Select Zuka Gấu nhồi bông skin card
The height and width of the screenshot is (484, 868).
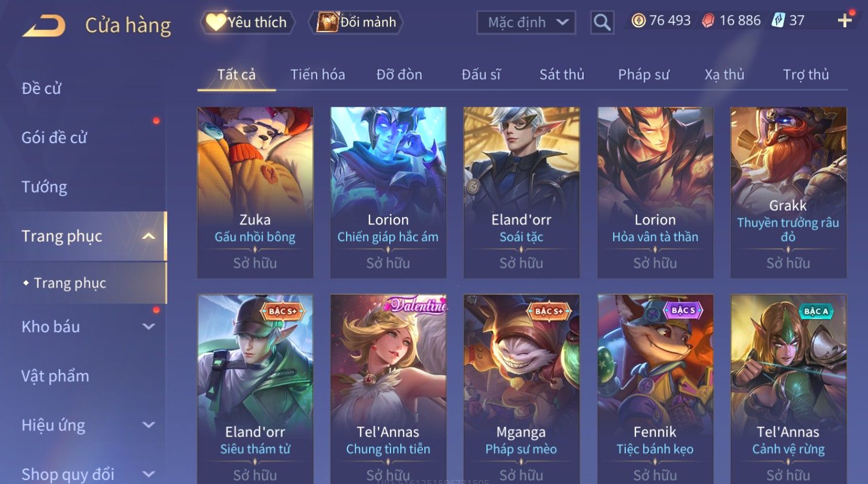(255, 193)
